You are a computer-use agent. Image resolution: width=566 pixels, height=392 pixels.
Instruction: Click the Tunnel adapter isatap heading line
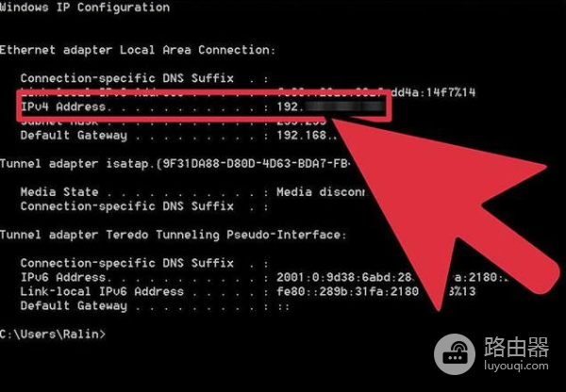click(175, 164)
